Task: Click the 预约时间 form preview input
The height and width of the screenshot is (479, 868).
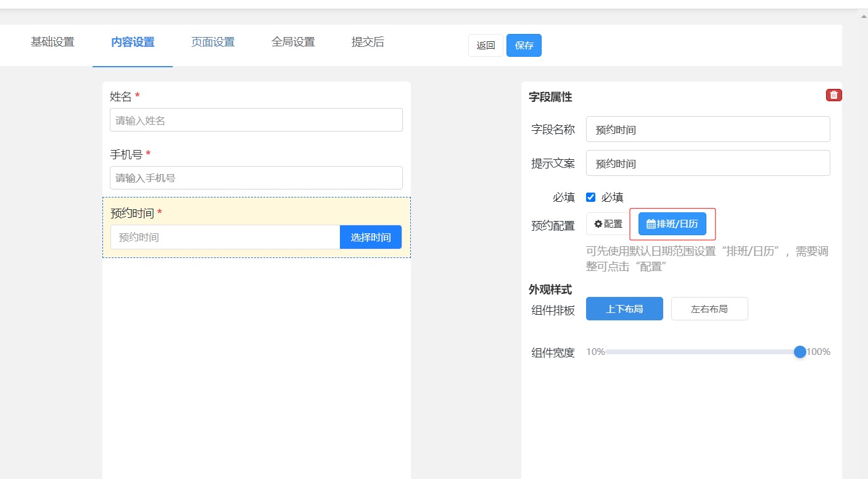Action: 225,237
